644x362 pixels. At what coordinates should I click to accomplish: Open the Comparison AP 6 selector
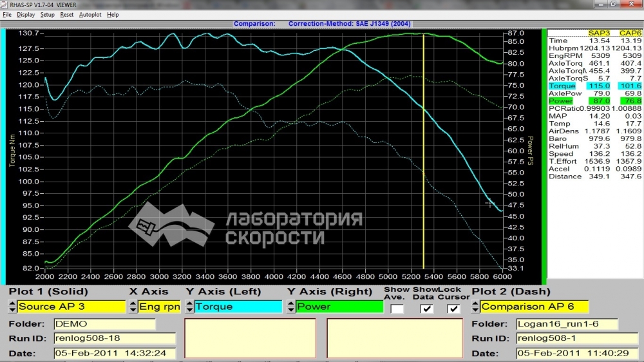click(535, 307)
